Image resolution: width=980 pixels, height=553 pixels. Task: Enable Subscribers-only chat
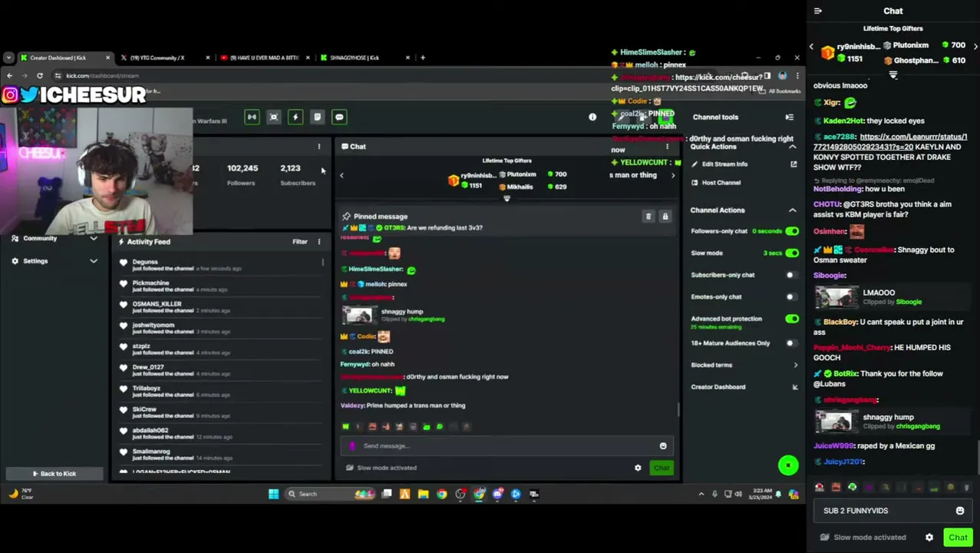[x=792, y=275]
